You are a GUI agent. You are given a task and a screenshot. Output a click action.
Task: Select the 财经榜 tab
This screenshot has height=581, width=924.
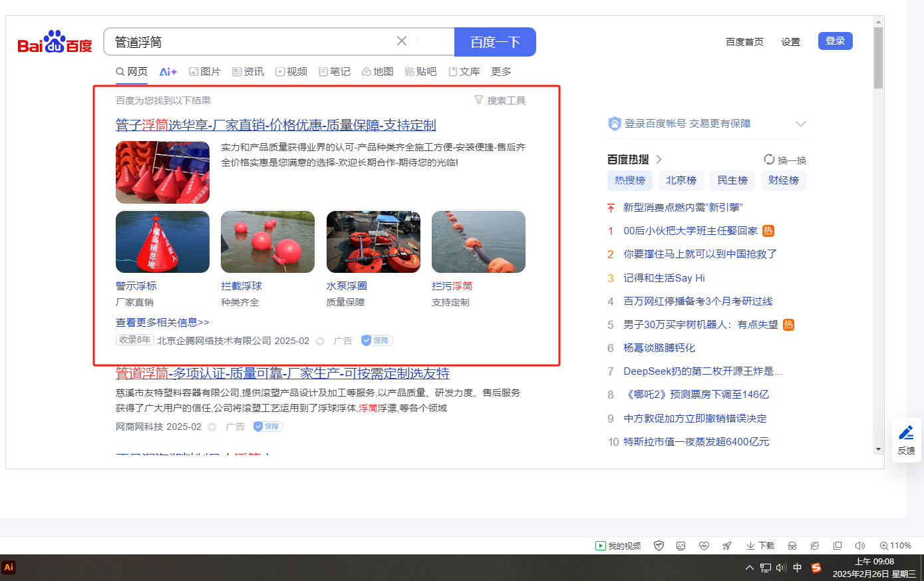(784, 180)
